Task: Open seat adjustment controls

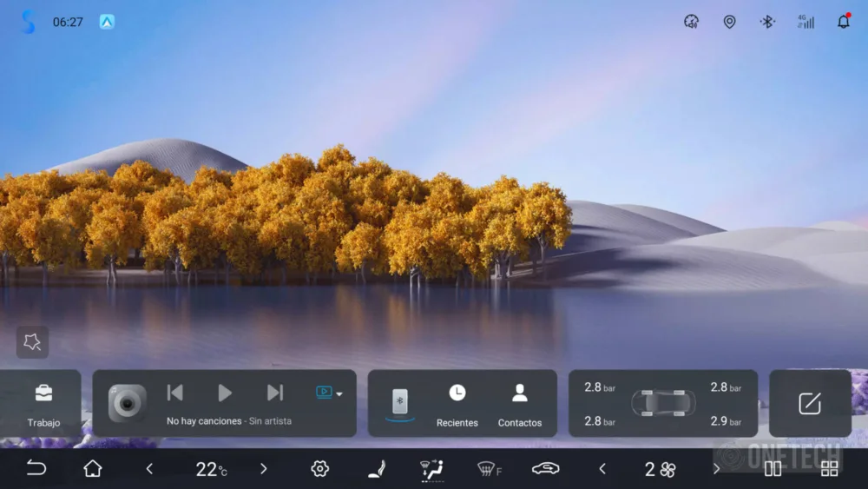Action: [x=376, y=469]
